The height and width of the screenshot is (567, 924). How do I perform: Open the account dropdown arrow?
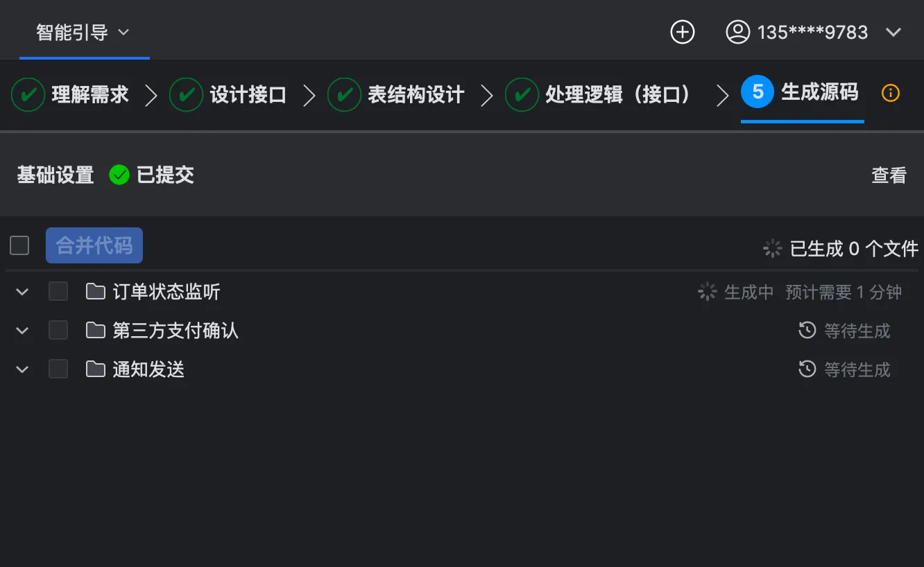893,32
